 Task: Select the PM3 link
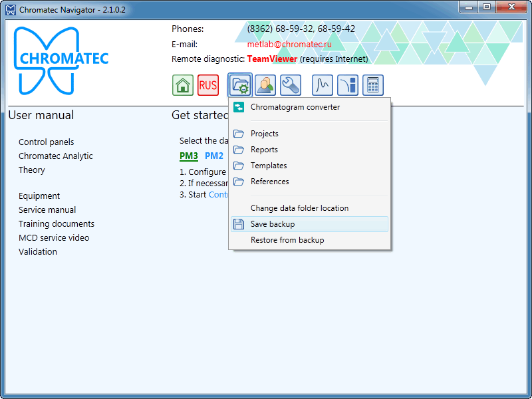(189, 156)
